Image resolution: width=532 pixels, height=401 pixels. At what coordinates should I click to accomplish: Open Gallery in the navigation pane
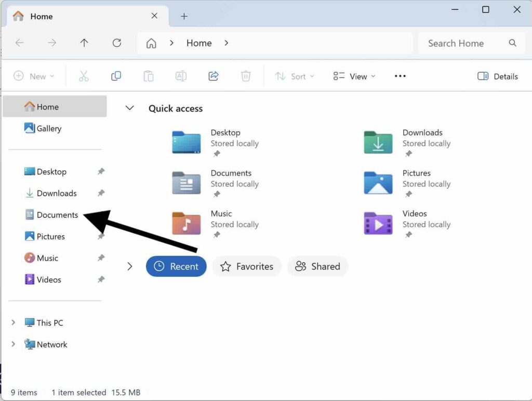[x=48, y=128]
